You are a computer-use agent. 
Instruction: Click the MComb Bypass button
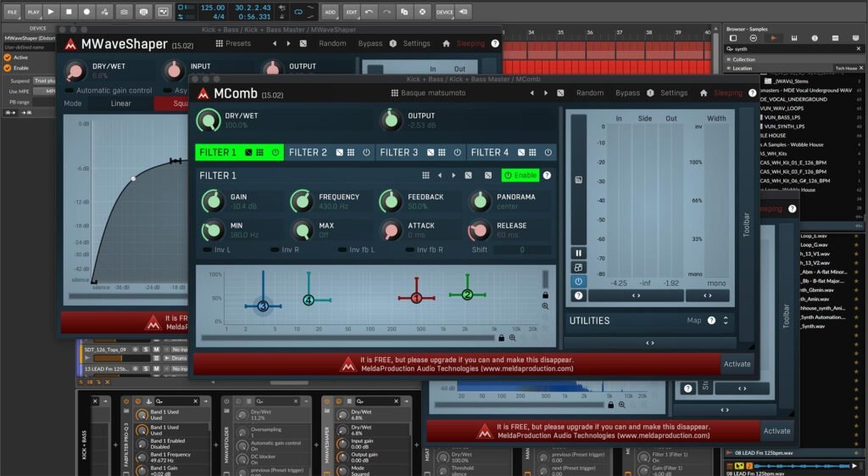(x=627, y=93)
